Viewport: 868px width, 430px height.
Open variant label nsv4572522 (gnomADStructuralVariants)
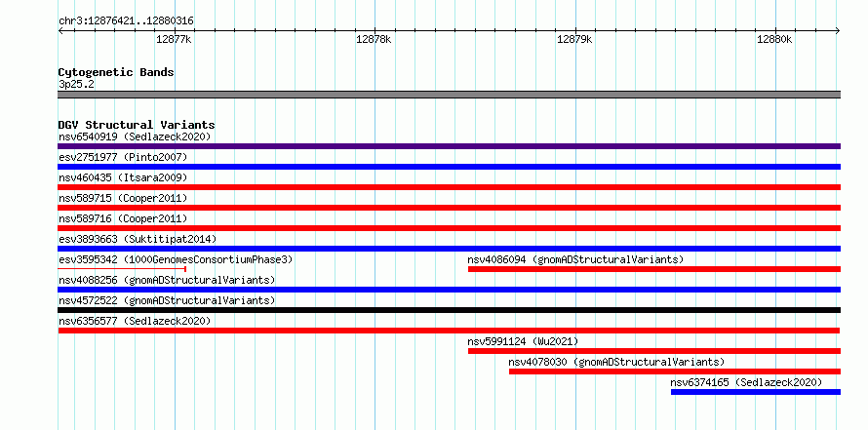(x=167, y=300)
